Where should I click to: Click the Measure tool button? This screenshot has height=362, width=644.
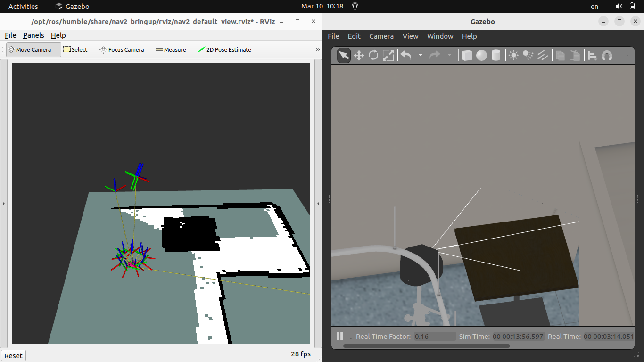[171, 50]
